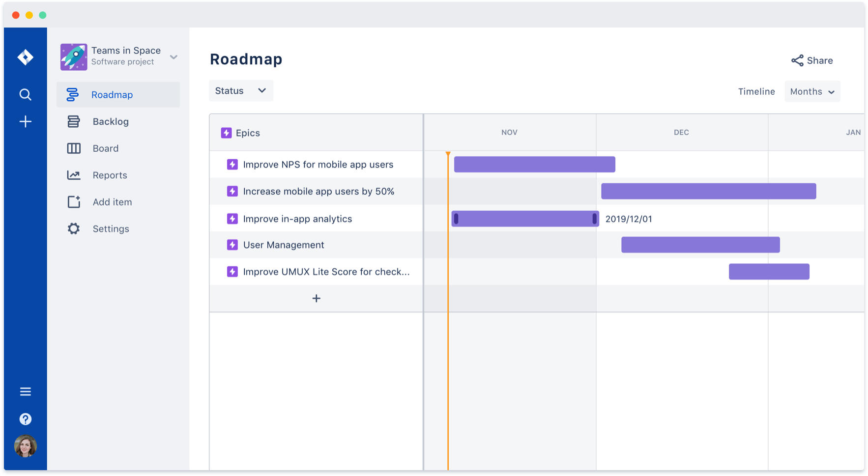
Task: Click the epic lightning icon beside User Management
Action: (232, 245)
